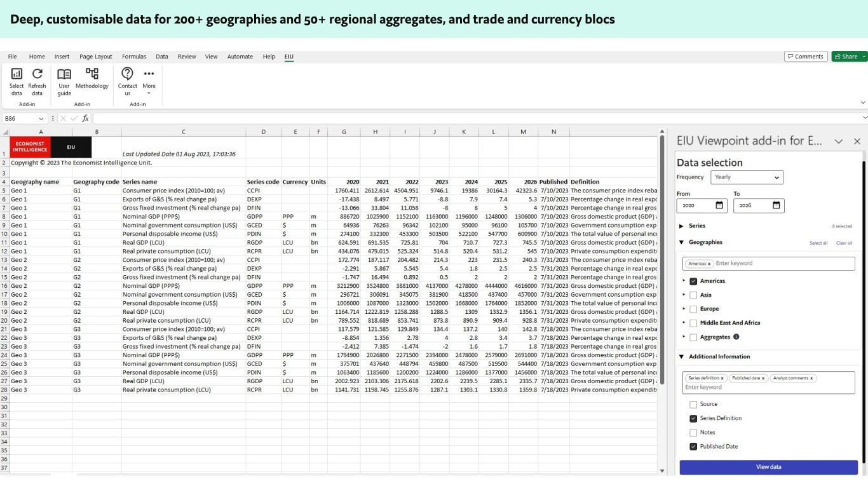The width and height of the screenshot is (868, 488).
Task: Tick the Middle East And Africa checkbox
Action: (x=693, y=323)
